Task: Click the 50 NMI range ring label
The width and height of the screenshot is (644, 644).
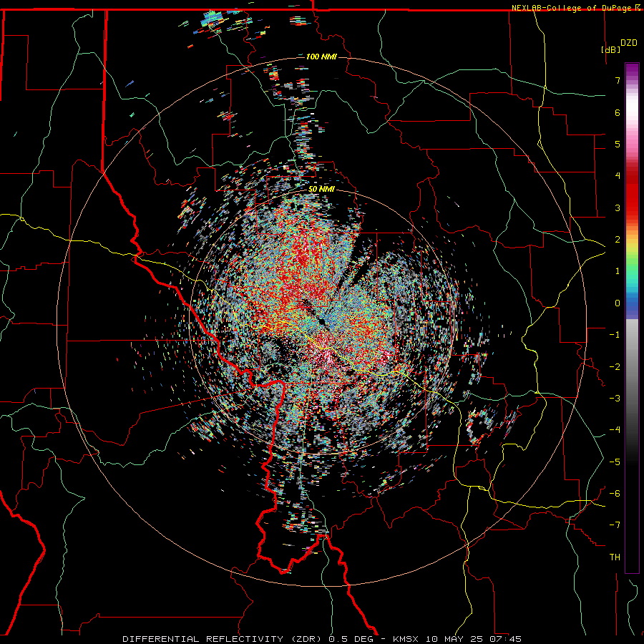Action: click(x=321, y=189)
